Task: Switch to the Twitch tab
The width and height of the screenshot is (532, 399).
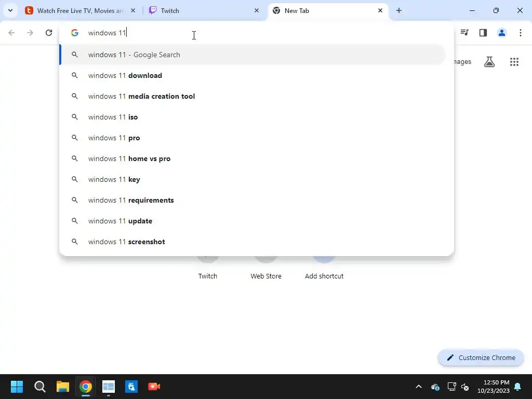Action: coord(204,10)
